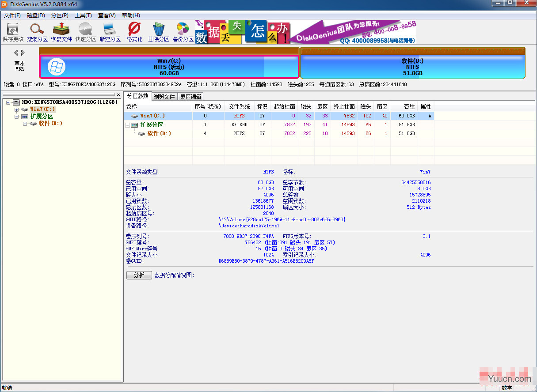Go to next disk with right arrow
The height and width of the screenshot is (392, 537).
click(x=23, y=53)
